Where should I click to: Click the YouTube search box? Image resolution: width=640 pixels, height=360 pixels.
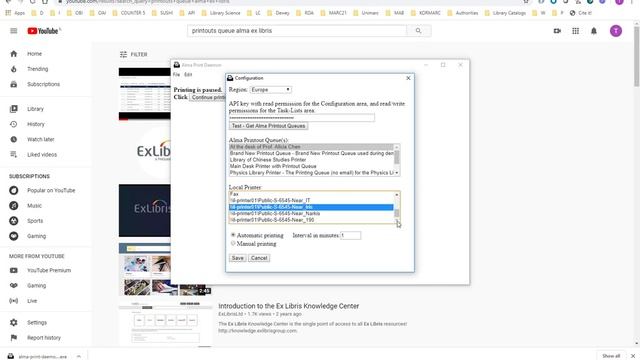click(x=297, y=31)
